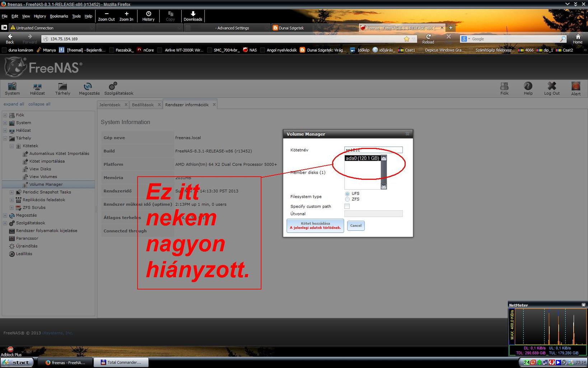Close the NetMeter widget
588x368 pixels.
point(583,305)
